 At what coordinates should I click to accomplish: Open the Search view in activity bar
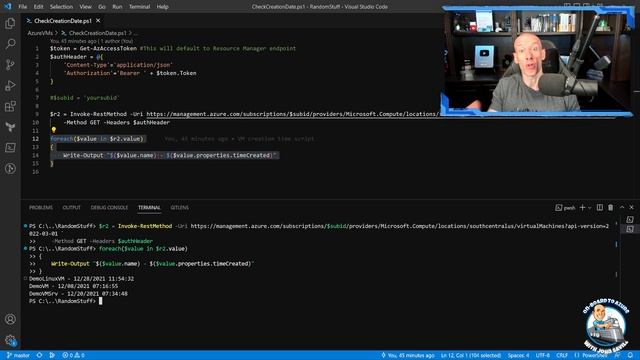pos(10,44)
